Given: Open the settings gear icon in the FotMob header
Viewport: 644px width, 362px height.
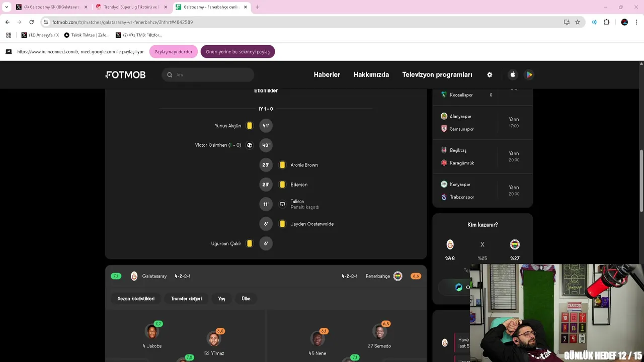Looking at the screenshot, I should [490, 74].
